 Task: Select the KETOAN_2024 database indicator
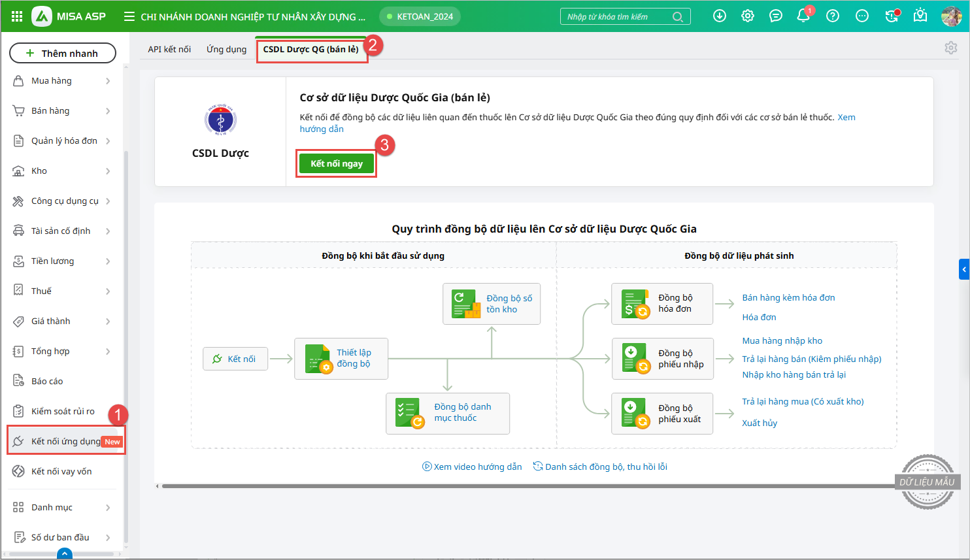[x=420, y=16]
